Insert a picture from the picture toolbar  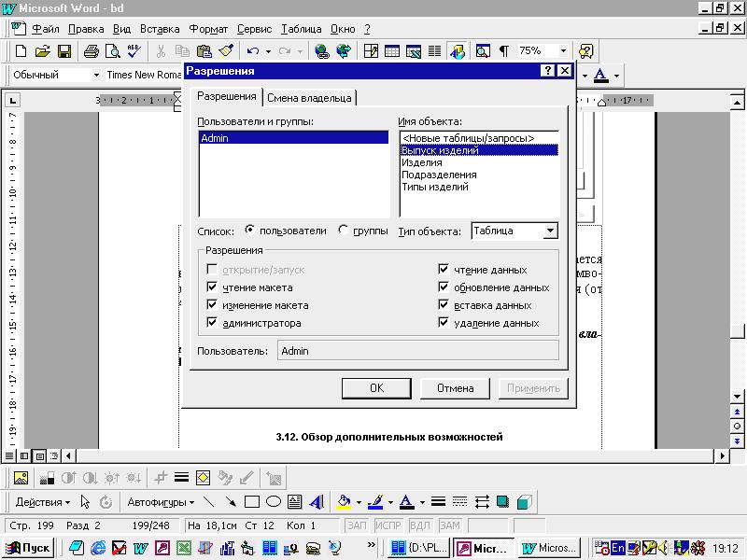tap(21, 478)
